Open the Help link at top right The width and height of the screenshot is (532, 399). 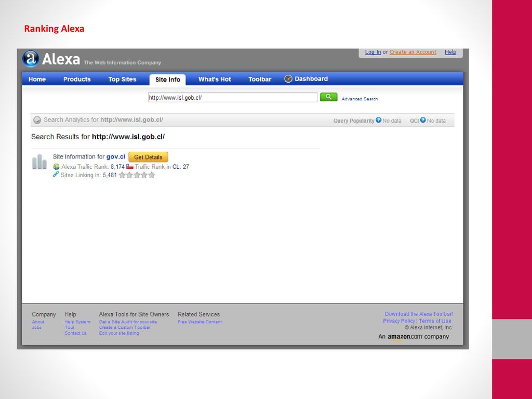pyautogui.click(x=450, y=52)
